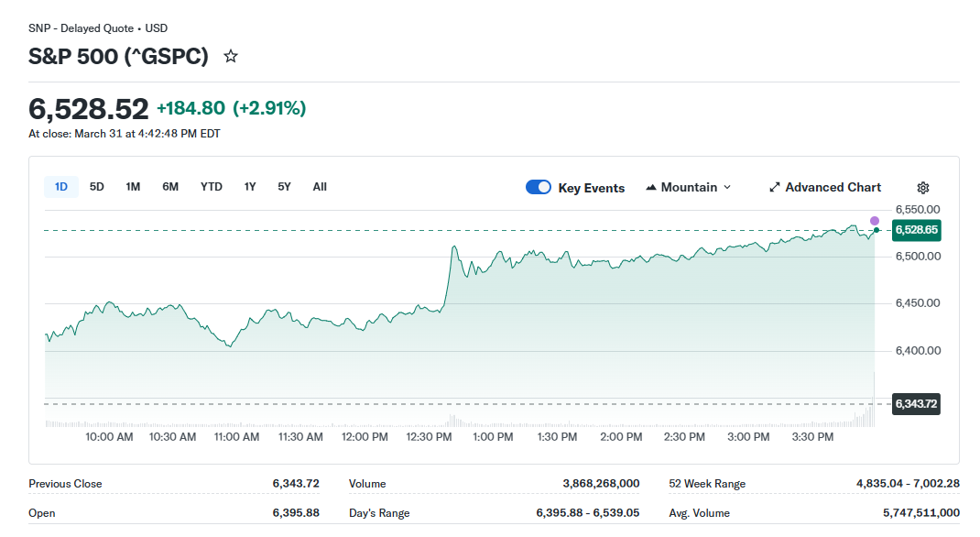Show the 6M chart range
The width and height of the screenshot is (980, 537).
tap(170, 187)
